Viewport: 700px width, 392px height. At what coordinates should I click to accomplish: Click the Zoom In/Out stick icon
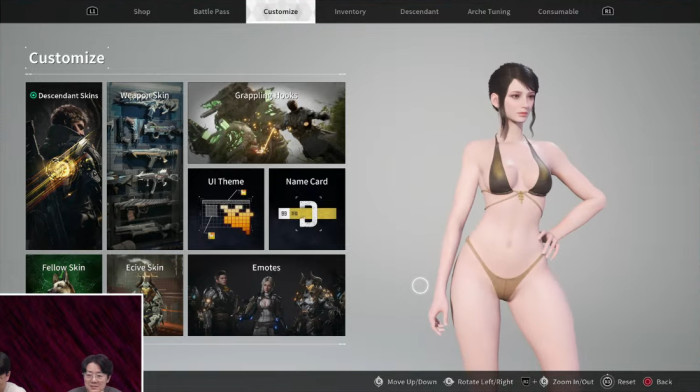(x=544, y=382)
